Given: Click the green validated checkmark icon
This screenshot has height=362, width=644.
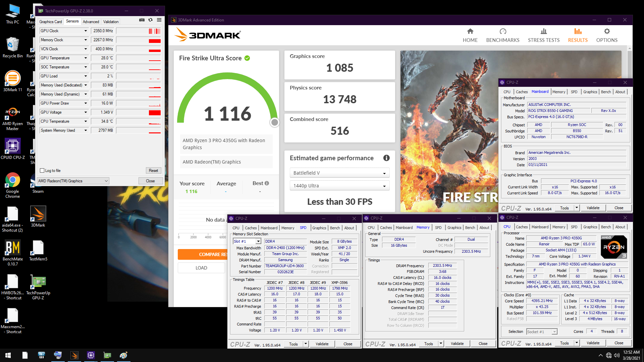Looking at the screenshot, I should pyautogui.click(x=247, y=58).
